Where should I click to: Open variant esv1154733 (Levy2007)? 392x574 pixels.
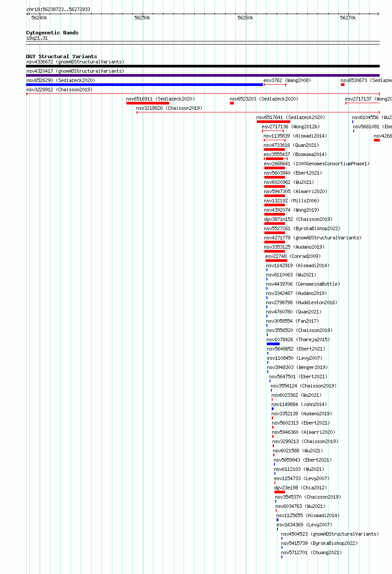302,478
